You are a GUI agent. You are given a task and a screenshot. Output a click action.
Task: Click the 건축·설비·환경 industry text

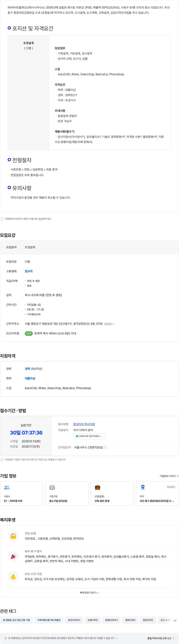(102, 501)
